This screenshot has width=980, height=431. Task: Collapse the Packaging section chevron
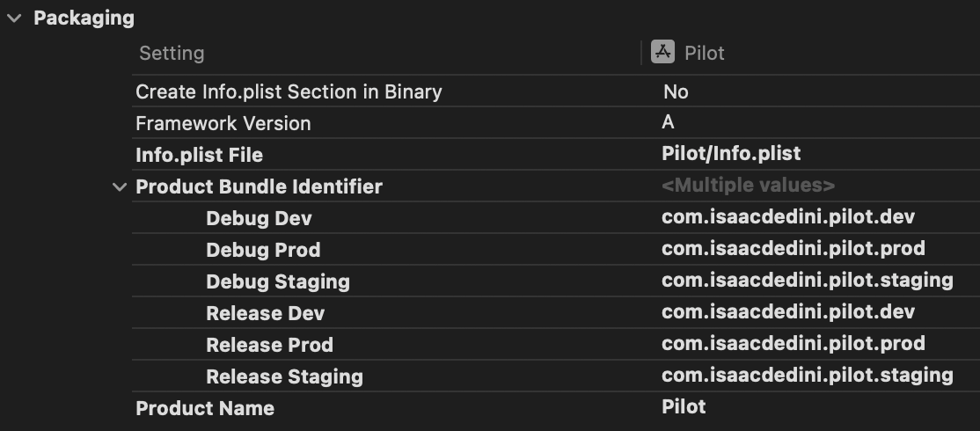pyautogui.click(x=13, y=18)
